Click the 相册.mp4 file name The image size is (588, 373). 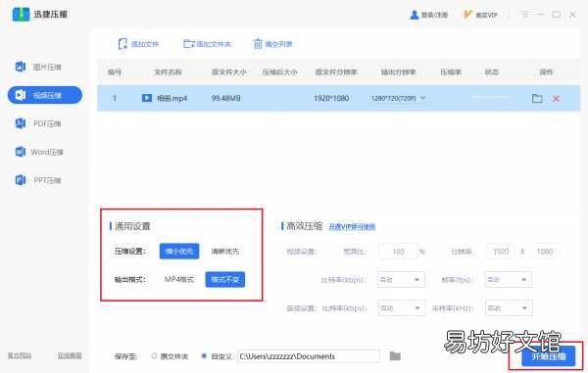tap(171, 98)
